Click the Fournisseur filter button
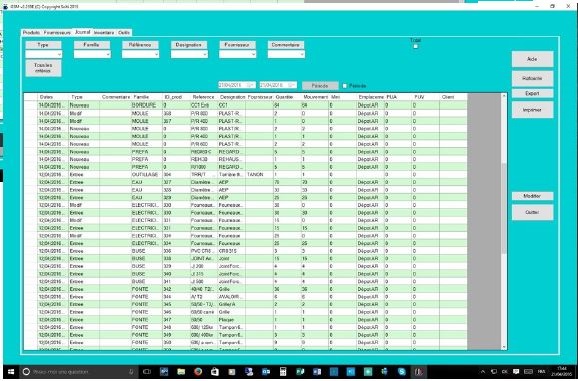This screenshot has width=578, height=381. coord(237,45)
